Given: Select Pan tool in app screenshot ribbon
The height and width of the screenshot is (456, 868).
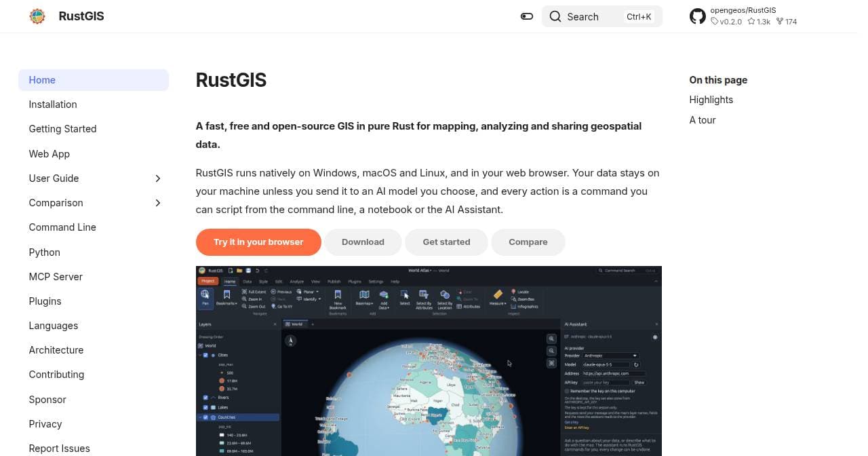Looking at the screenshot, I should (205, 299).
